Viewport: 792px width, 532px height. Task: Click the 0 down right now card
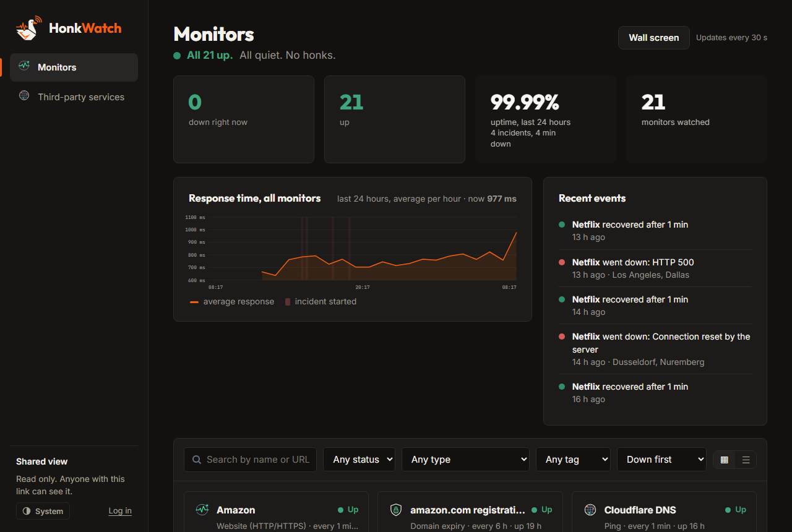coord(244,119)
